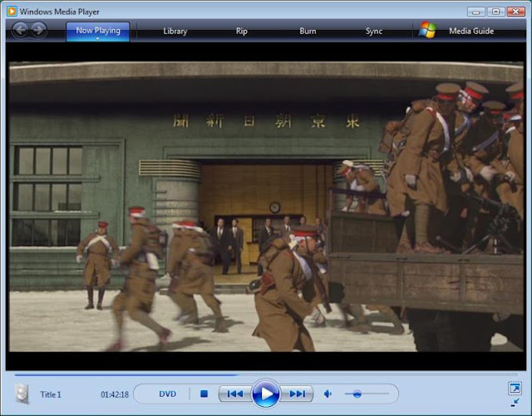Stop playback with the square Stop button
The height and width of the screenshot is (416, 532).
pyautogui.click(x=204, y=394)
